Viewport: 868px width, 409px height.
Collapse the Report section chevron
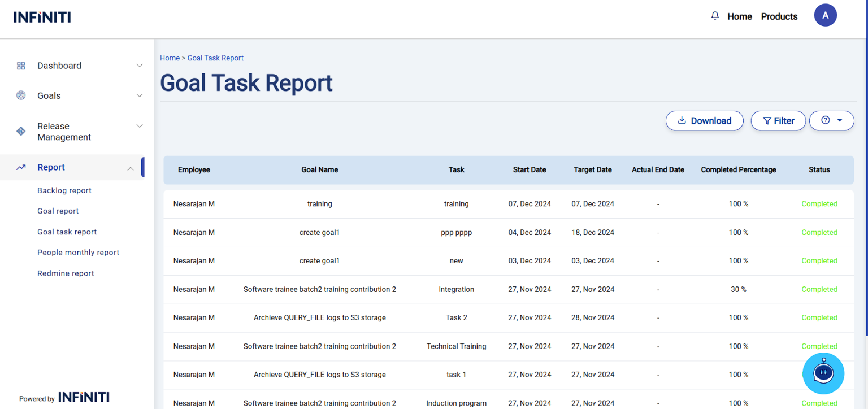(131, 168)
